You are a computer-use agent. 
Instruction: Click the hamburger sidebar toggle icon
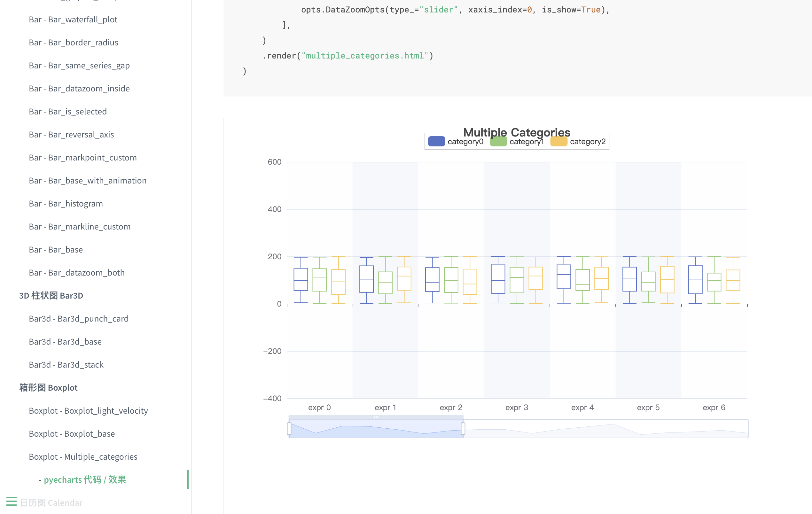(x=12, y=501)
